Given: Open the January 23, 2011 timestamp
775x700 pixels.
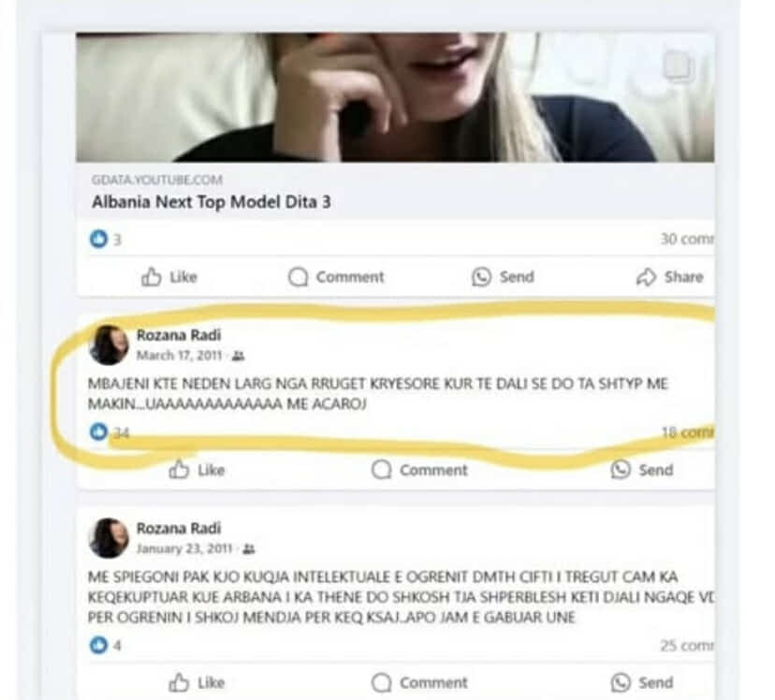Looking at the screenshot, I should [x=184, y=548].
